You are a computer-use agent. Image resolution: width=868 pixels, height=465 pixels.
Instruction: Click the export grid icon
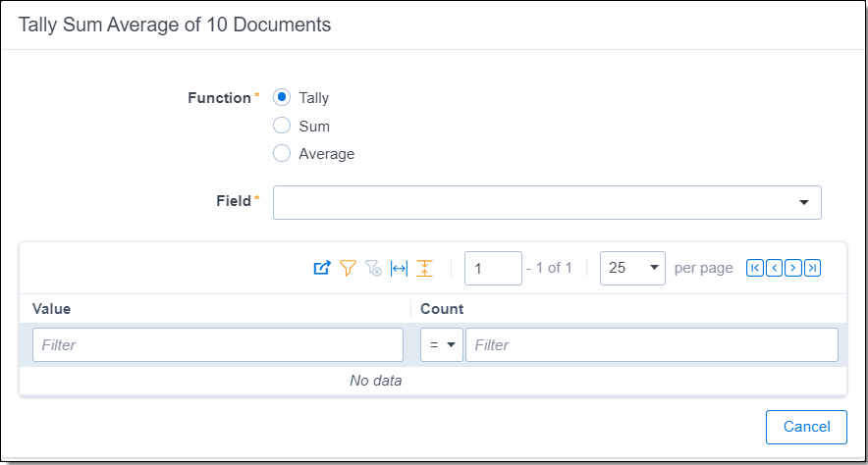pos(322,268)
